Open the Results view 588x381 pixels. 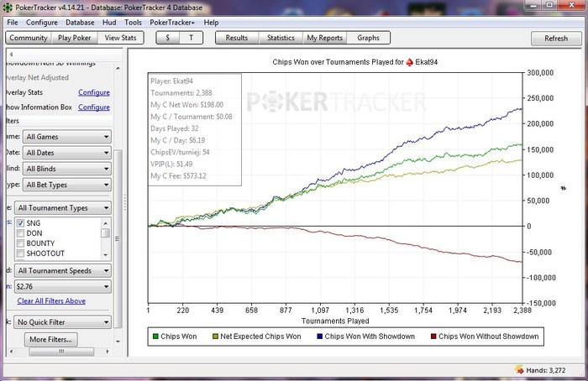[237, 38]
